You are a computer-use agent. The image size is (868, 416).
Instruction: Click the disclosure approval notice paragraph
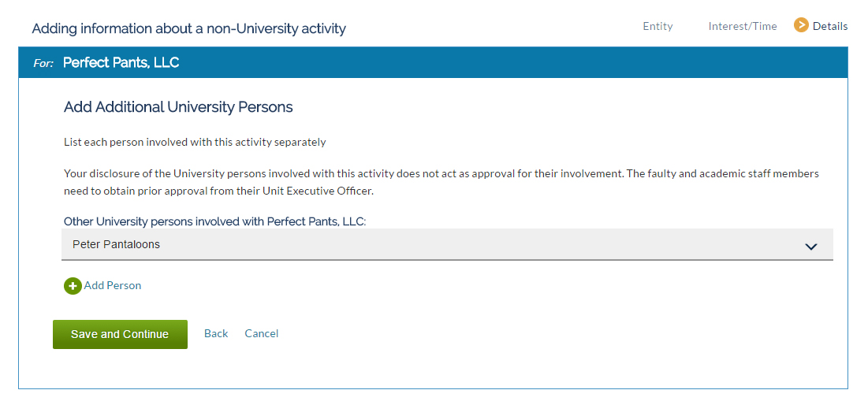point(441,183)
